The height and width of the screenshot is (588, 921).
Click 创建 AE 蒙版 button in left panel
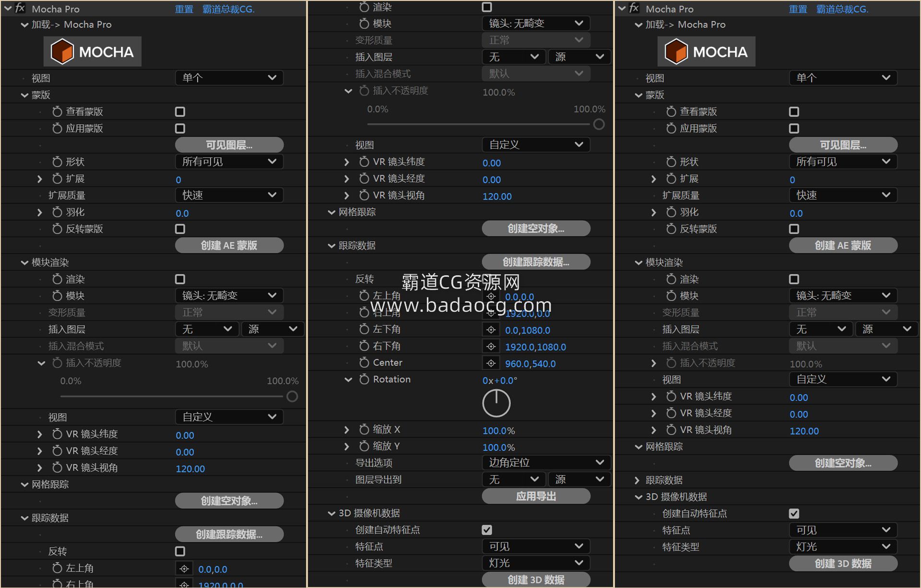(229, 245)
